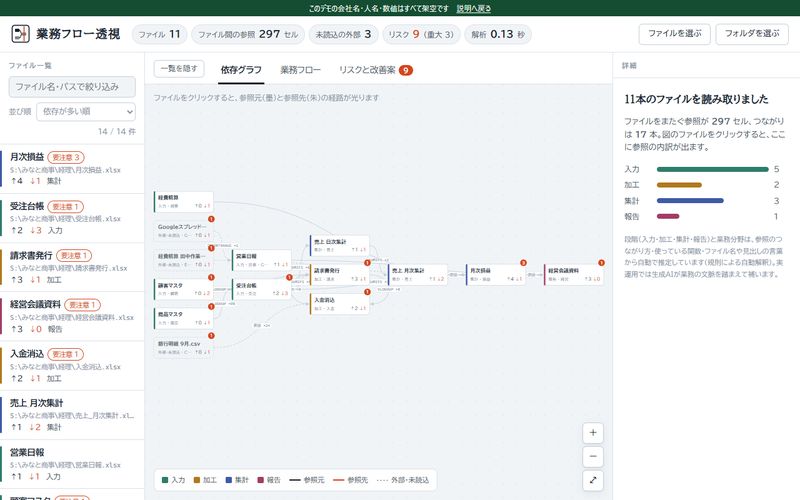Select 請求書発行 in the file list
This screenshot has height=500, width=800.
[x=72, y=267]
